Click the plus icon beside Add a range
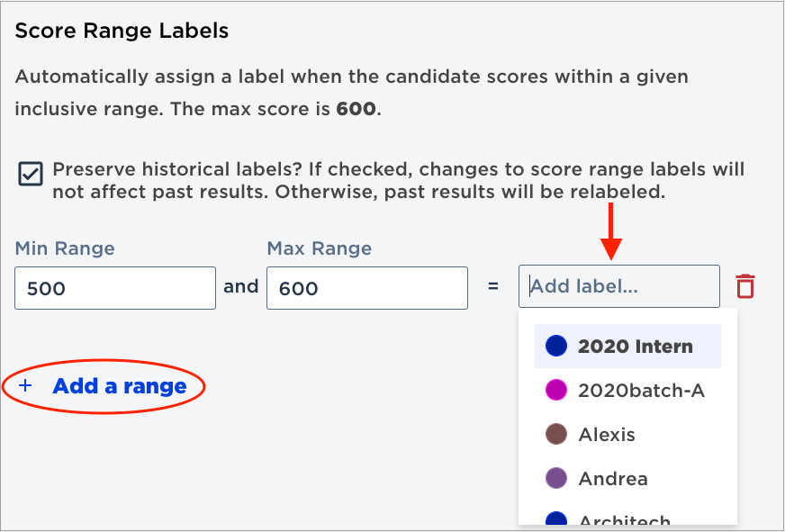Viewport: 785px width, 532px height. coord(25,386)
